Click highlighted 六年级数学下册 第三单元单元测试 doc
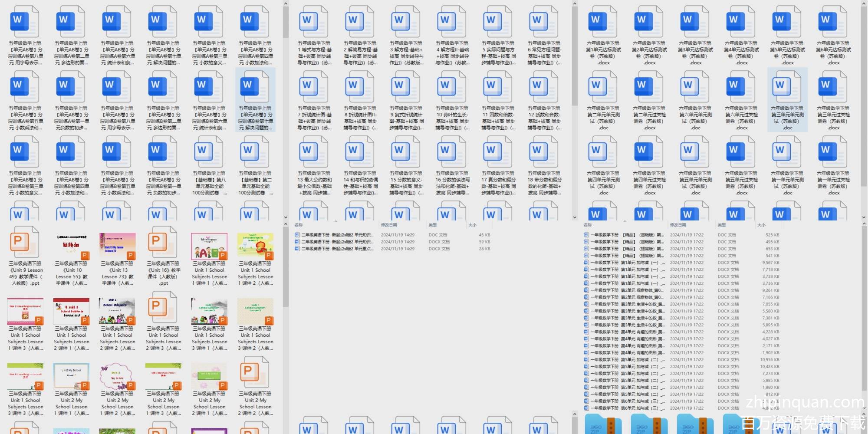The image size is (868, 434). tap(787, 89)
